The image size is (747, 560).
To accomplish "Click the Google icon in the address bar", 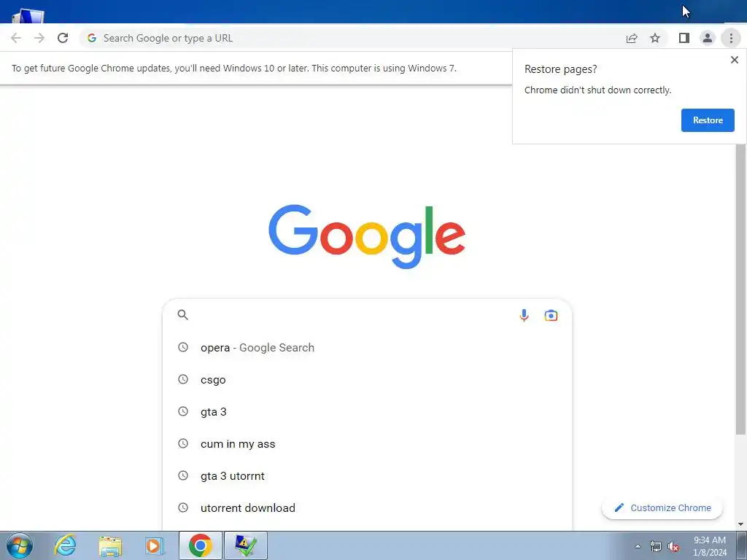I will (92, 38).
